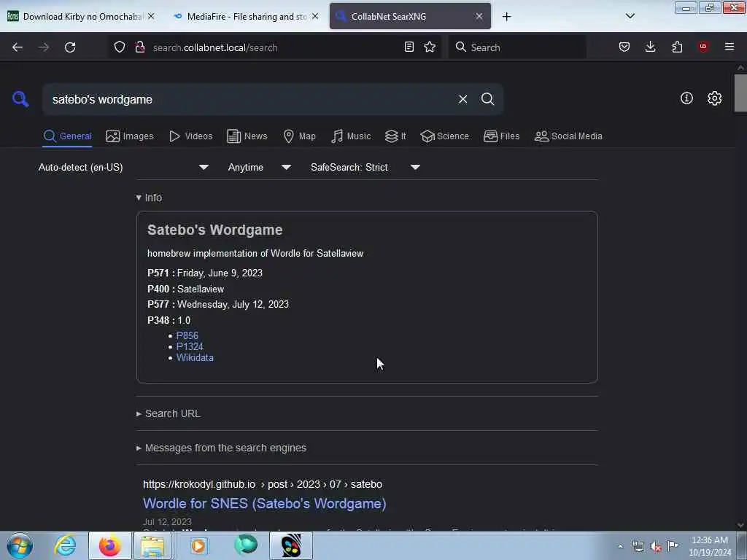Open the Auto-detect (en-US) language dropdown

coord(123,167)
